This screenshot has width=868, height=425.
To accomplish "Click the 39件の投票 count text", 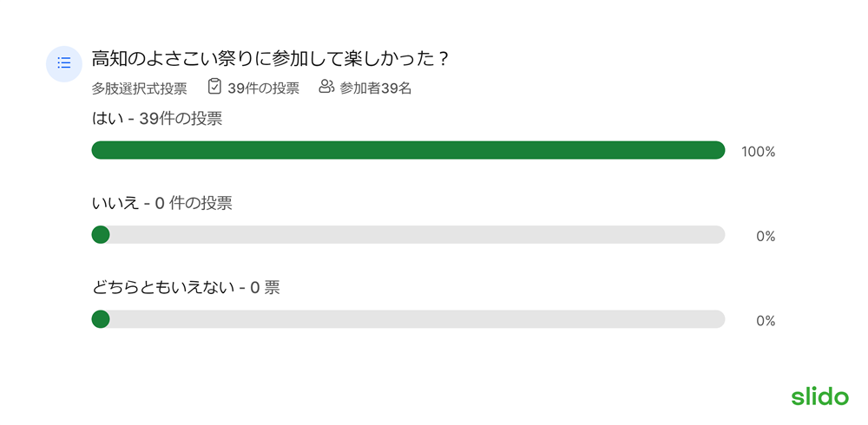I will [x=264, y=88].
